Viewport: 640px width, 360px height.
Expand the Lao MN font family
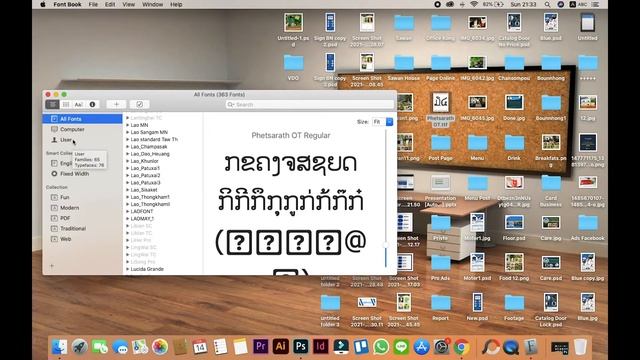[x=127, y=125]
